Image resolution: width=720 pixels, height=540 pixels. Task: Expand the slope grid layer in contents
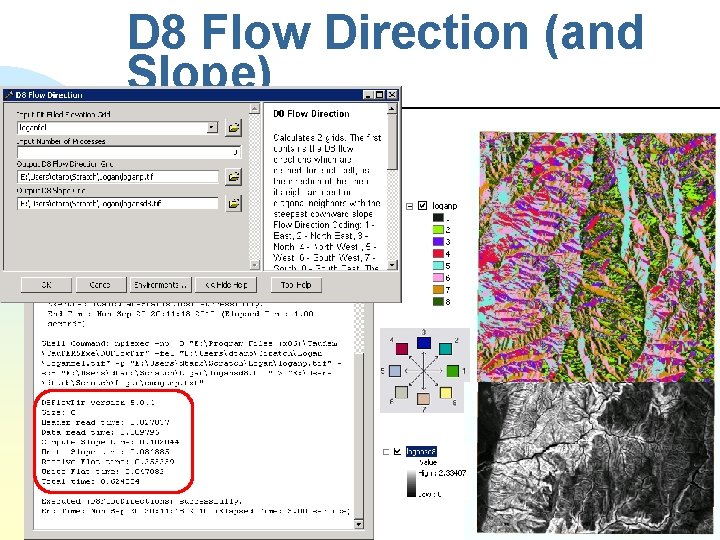386,452
